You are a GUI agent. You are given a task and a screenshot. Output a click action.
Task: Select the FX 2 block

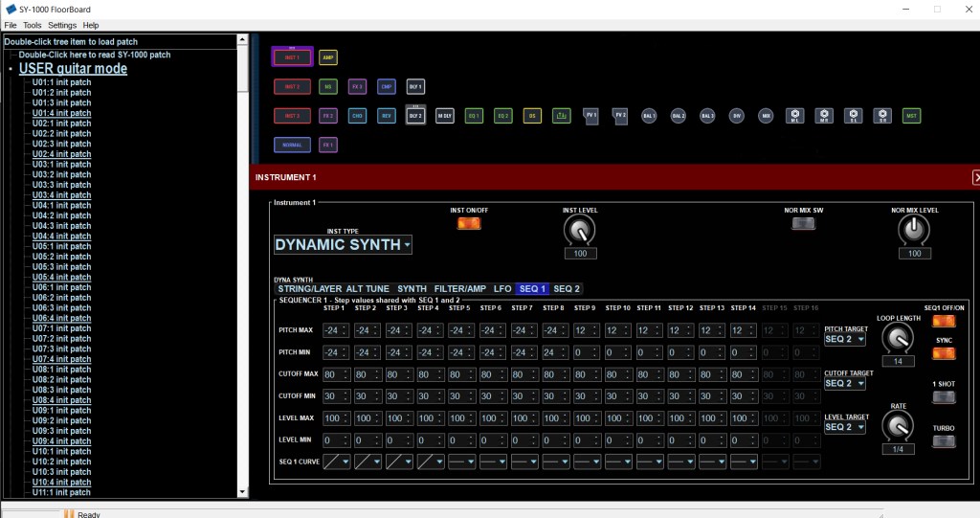[328, 116]
